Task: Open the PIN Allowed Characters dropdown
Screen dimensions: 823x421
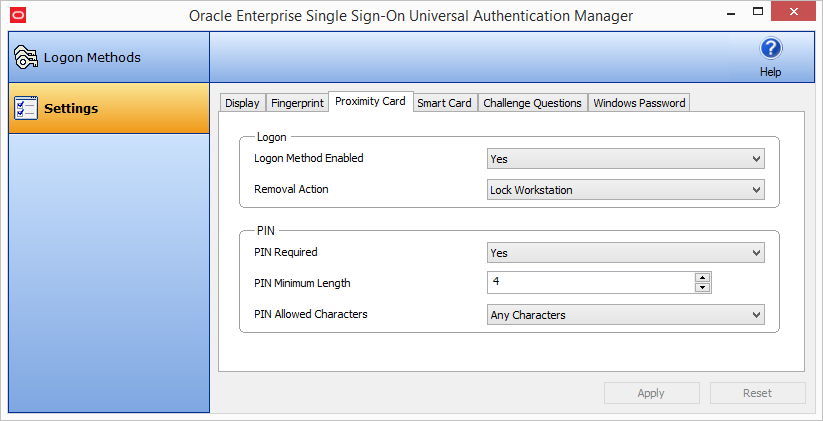Action: pyautogui.click(x=625, y=315)
